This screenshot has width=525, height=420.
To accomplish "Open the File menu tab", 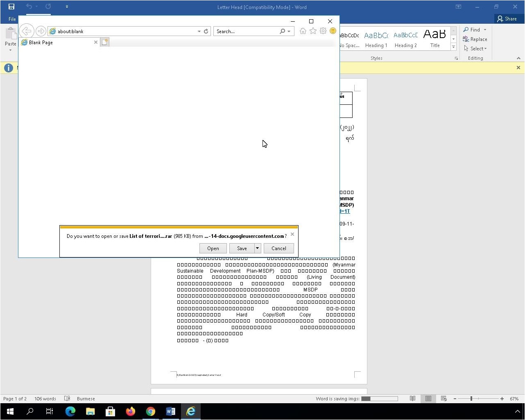I will [x=12, y=19].
